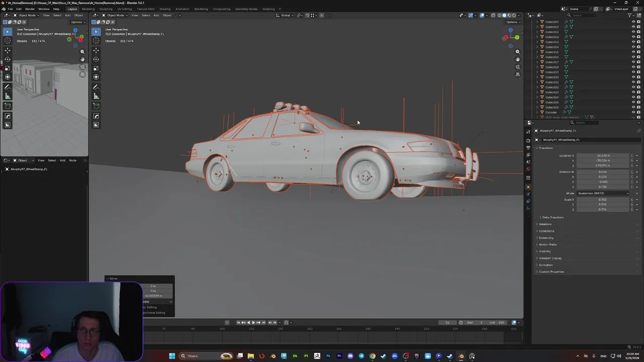Open the Global transform orientation dropdown
Image resolution: width=644 pixels, height=362 pixels.
[286, 15]
